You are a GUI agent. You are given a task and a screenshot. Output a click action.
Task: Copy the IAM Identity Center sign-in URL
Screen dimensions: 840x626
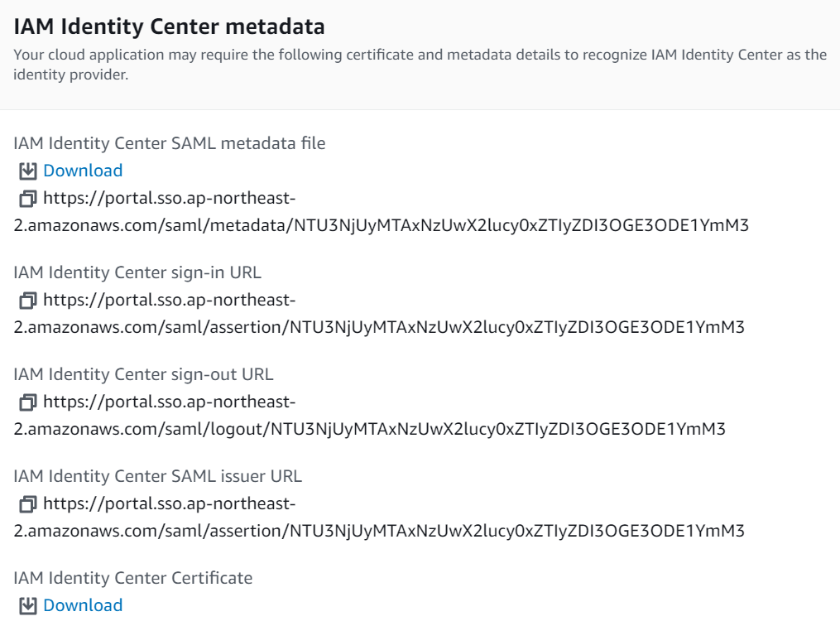click(28, 300)
